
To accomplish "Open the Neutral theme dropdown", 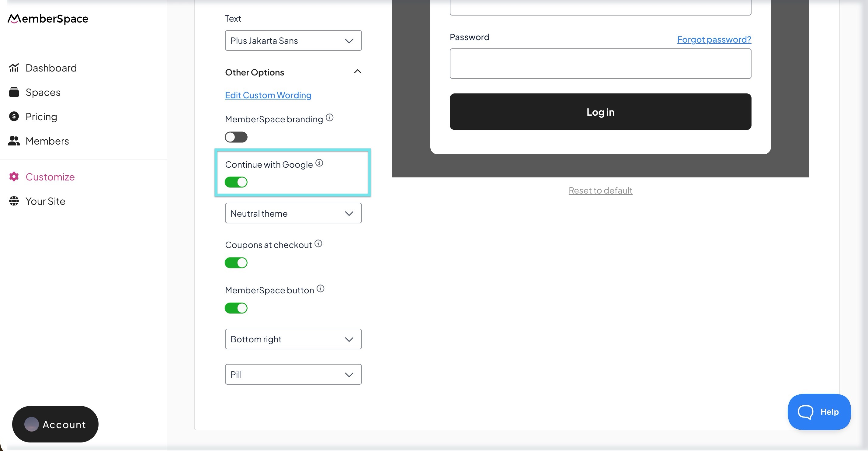I will click(x=293, y=213).
